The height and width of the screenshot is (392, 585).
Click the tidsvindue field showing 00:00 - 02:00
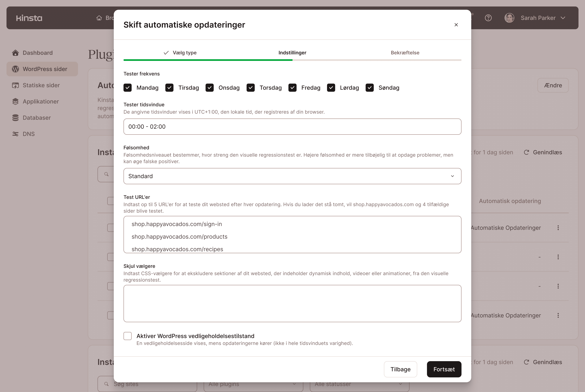pos(292,126)
